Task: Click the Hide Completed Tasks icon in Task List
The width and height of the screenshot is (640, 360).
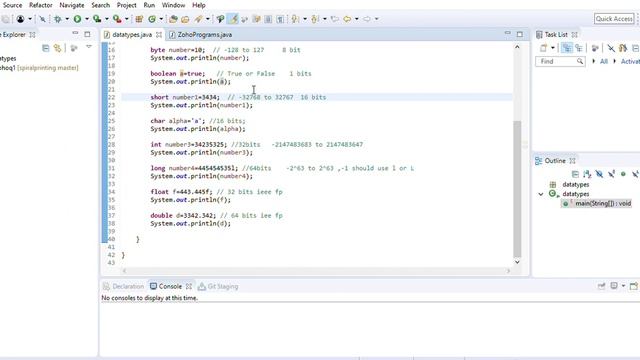Action: [611, 48]
